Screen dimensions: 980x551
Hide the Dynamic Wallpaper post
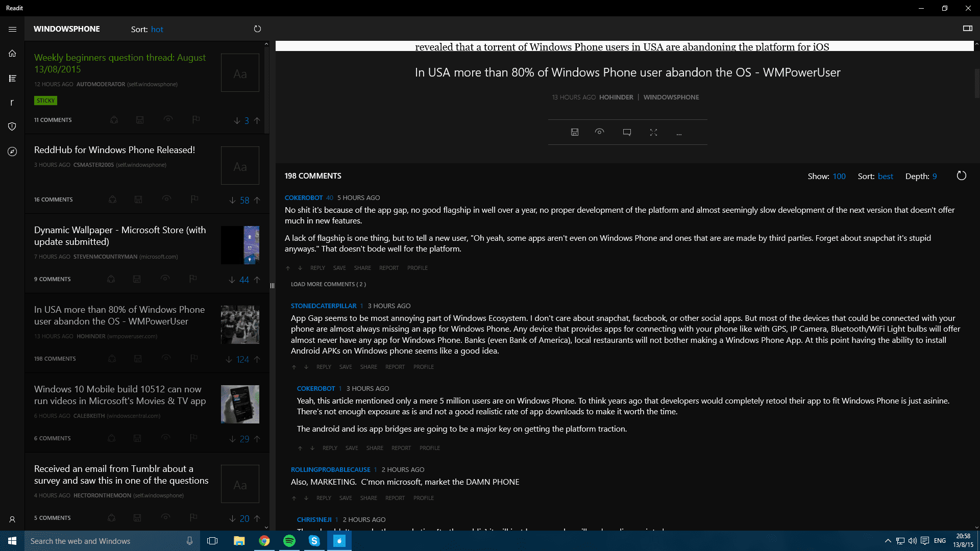click(x=165, y=278)
